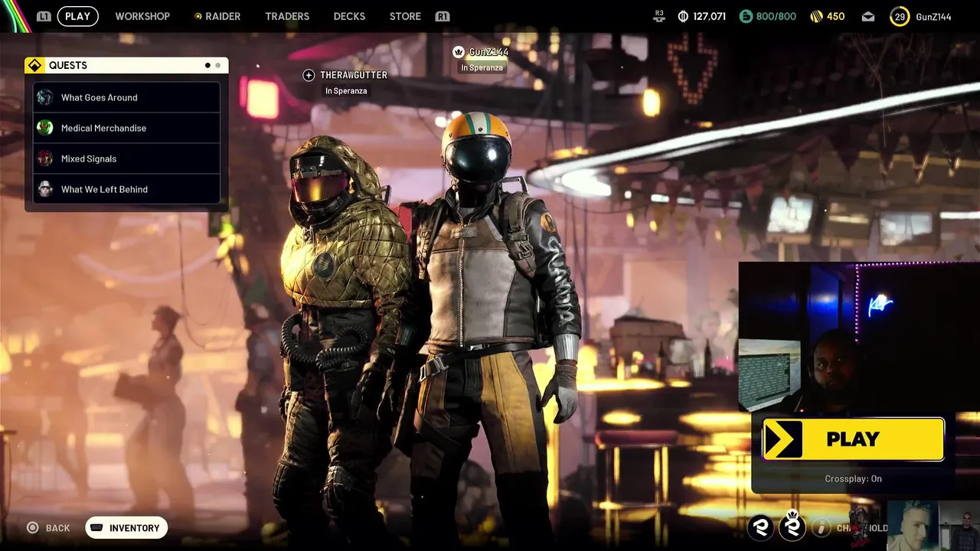This screenshot has width=980, height=551.
Task: Click the Medical Merchandise trader portrait
Action: point(45,128)
